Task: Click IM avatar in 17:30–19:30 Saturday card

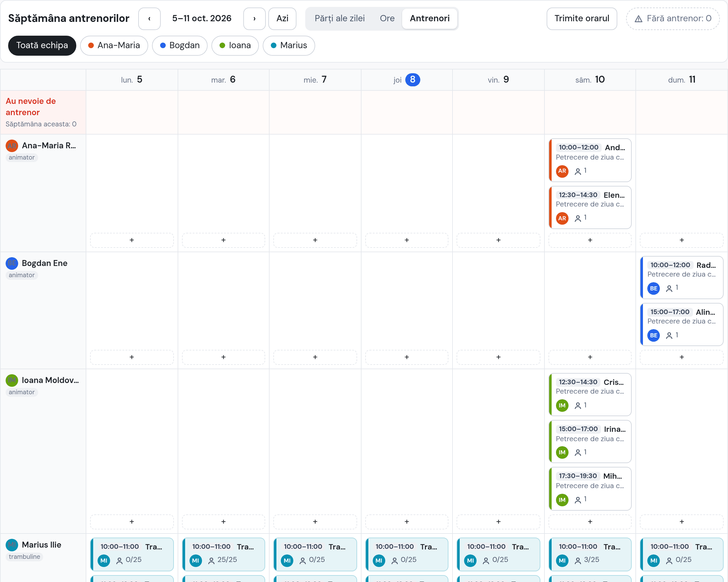Action: pos(562,500)
